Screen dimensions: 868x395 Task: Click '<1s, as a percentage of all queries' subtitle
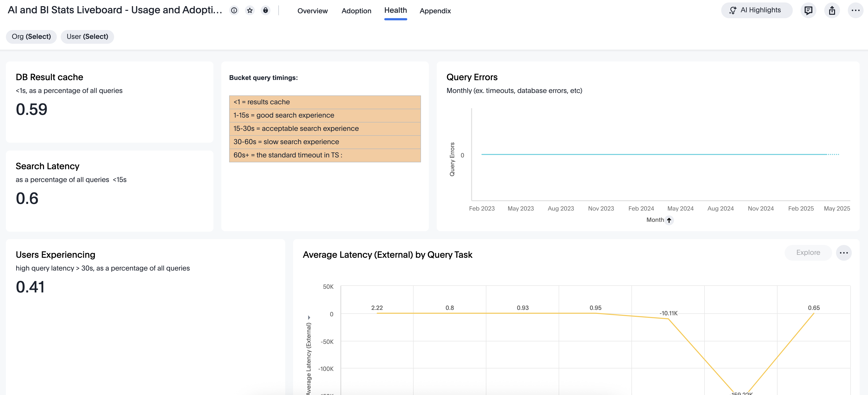69,91
